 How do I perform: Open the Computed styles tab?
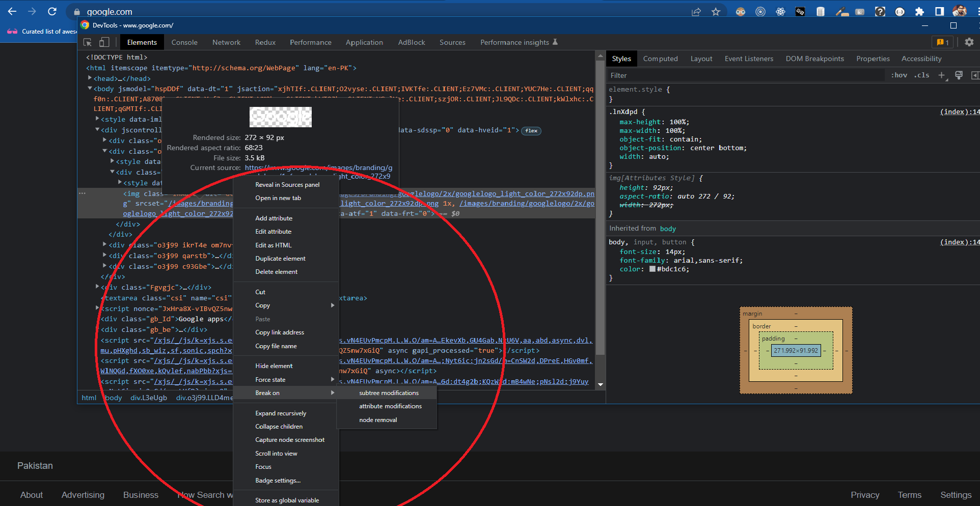pos(660,59)
